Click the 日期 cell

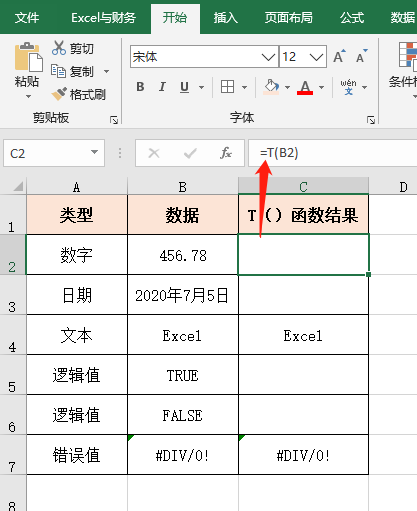tap(77, 295)
